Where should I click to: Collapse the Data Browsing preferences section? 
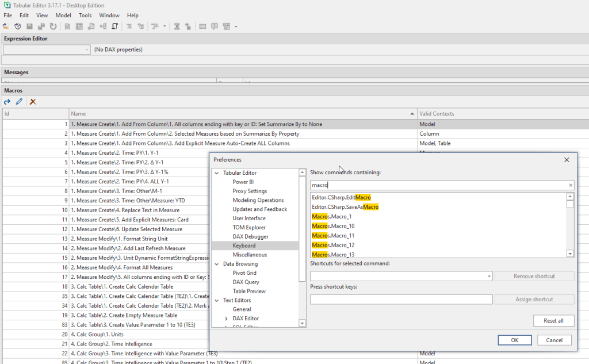point(217,264)
